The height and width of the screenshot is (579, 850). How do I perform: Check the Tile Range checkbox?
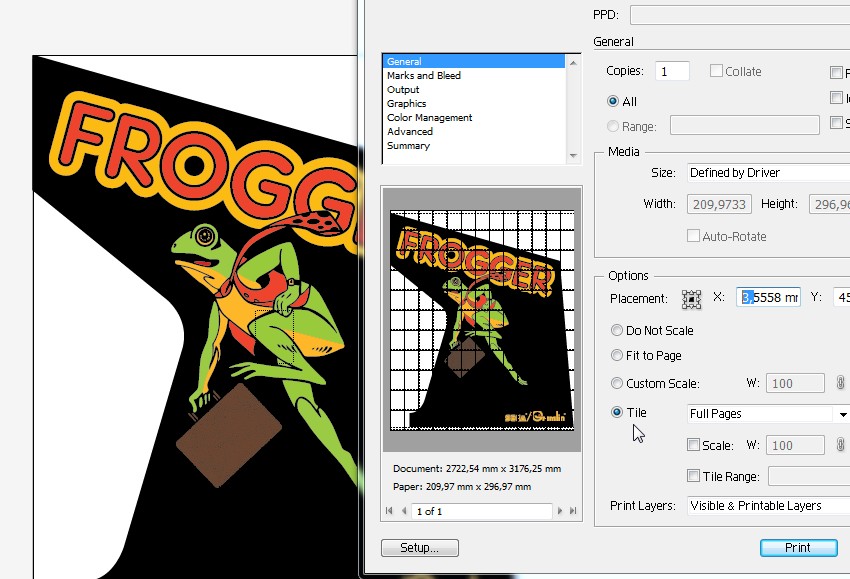coord(693,475)
